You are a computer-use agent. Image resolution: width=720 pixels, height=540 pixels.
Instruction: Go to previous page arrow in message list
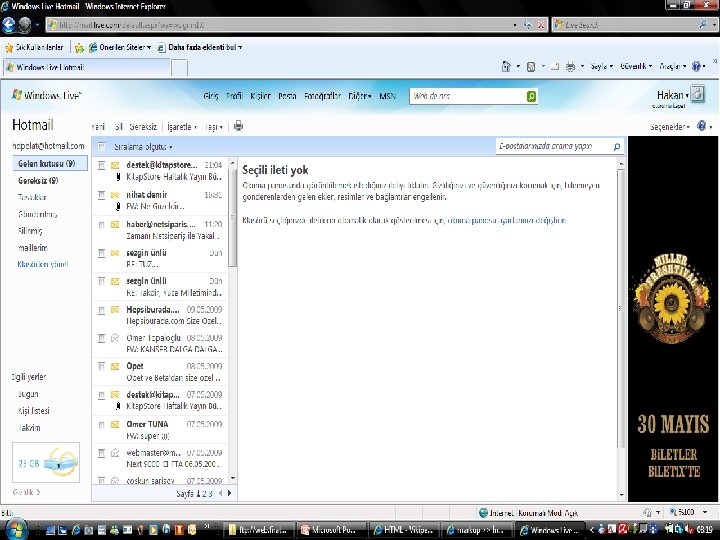[220, 493]
